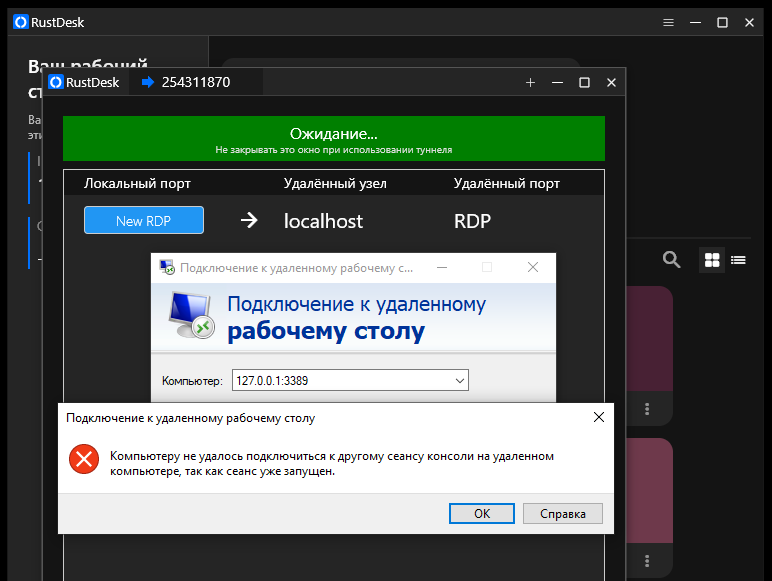Click the lower maroon peer card
The width and height of the screenshot is (772, 581).
click(649, 490)
